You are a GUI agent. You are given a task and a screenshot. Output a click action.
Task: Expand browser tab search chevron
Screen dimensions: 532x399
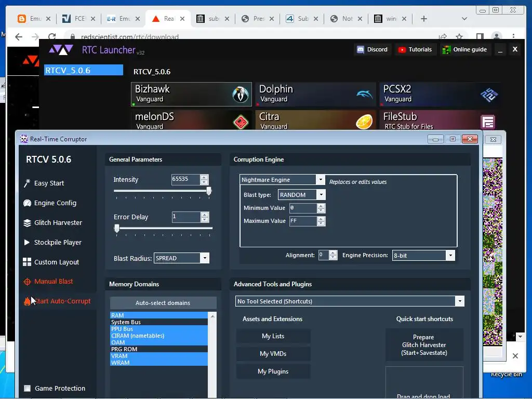pos(464,19)
